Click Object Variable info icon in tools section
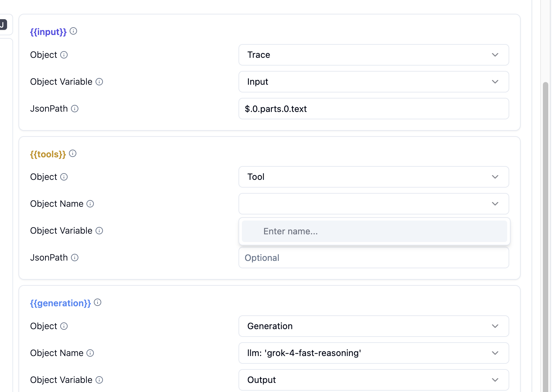The image size is (555, 392). tap(99, 231)
